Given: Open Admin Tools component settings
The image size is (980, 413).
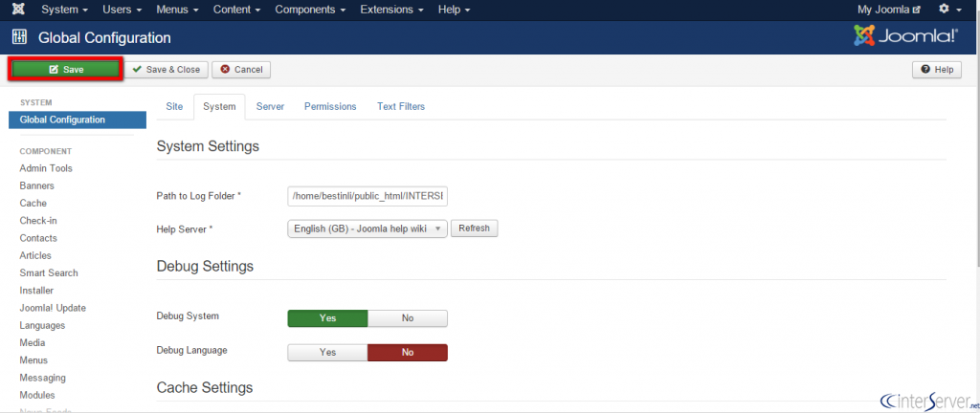Looking at the screenshot, I should pyautogui.click(x=46, y=168).
